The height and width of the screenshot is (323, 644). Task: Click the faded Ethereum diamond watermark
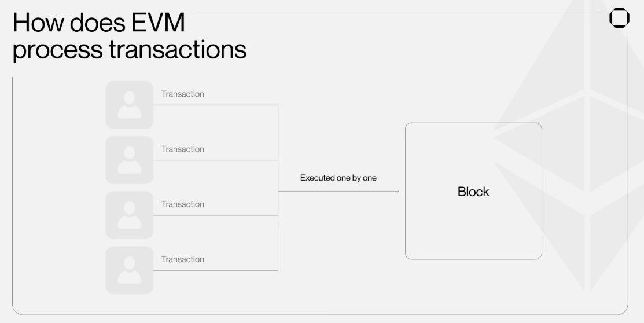coord(584,145)
